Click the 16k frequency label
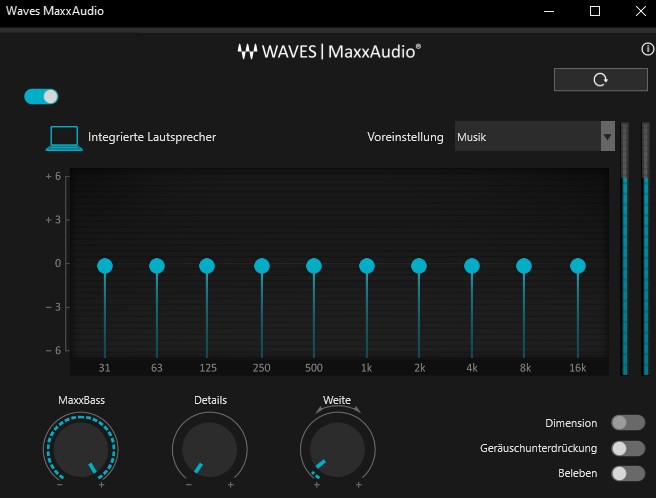Viewport: 656px width, 498px height. (577, 368)
